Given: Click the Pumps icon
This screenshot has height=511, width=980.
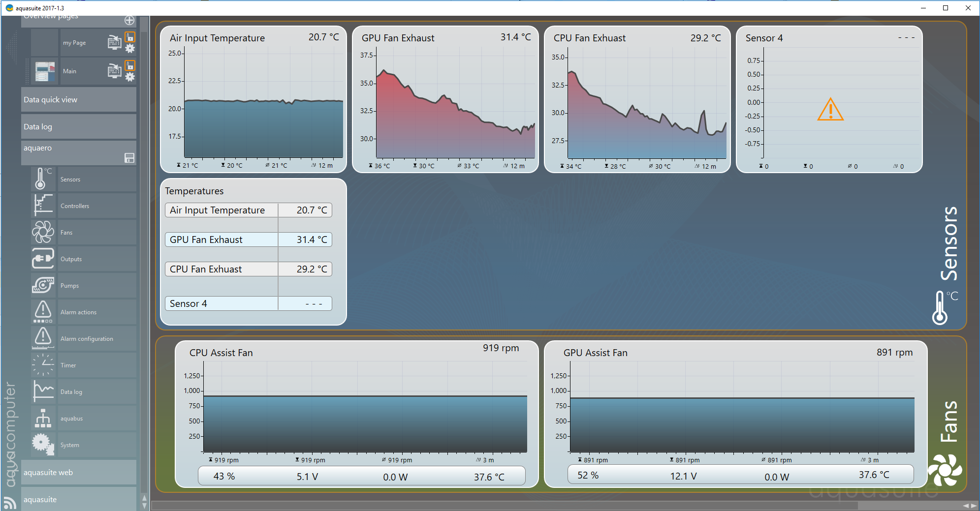Looking at the screenshot, I should 43,285.
